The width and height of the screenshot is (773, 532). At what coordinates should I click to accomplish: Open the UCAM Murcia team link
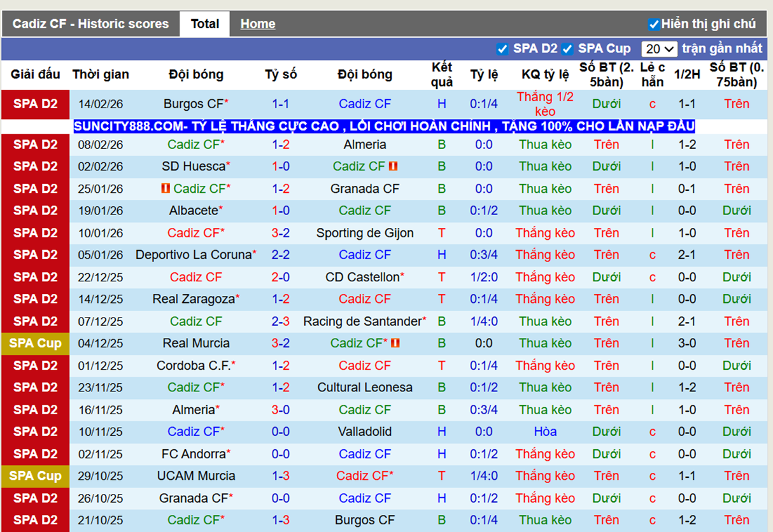point(196,475)
